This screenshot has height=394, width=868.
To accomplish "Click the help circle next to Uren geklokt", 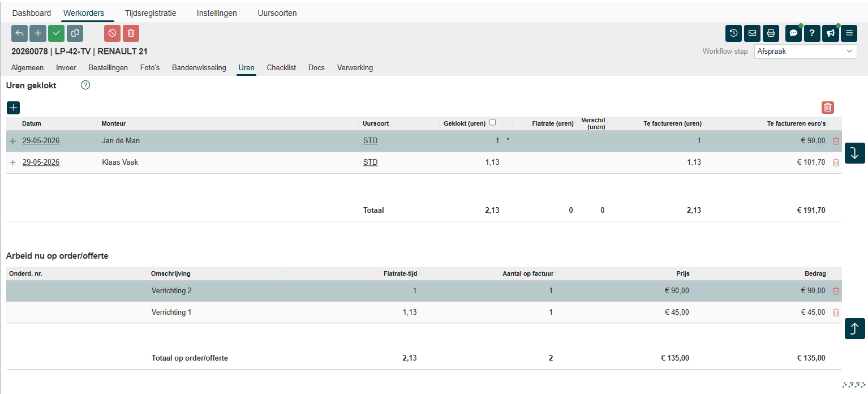I will point(85,85).
